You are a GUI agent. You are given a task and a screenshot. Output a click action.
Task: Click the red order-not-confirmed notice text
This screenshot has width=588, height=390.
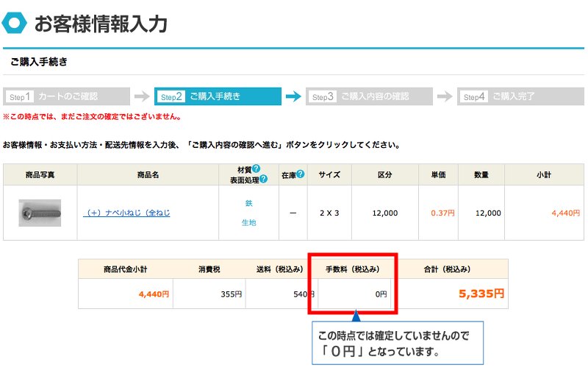(x=93, y=117)
